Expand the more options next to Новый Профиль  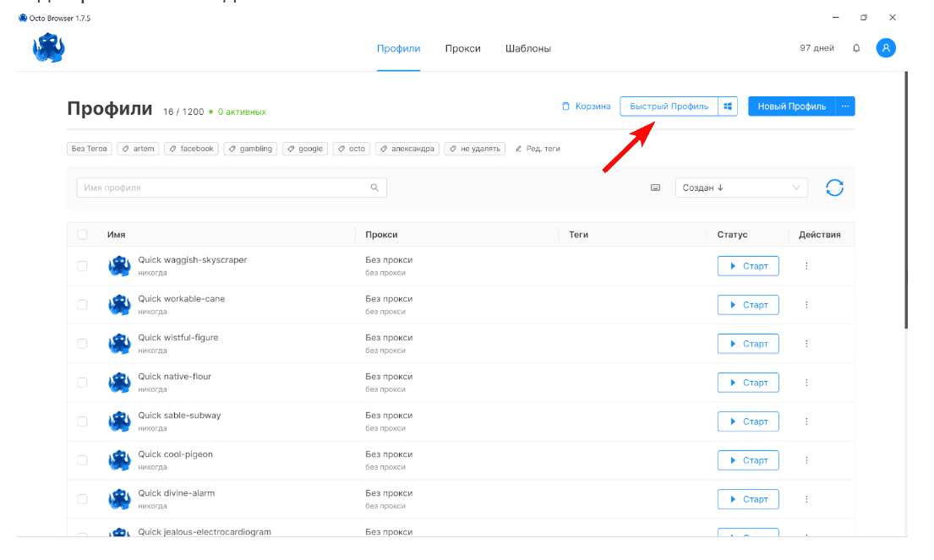point(845,106)
